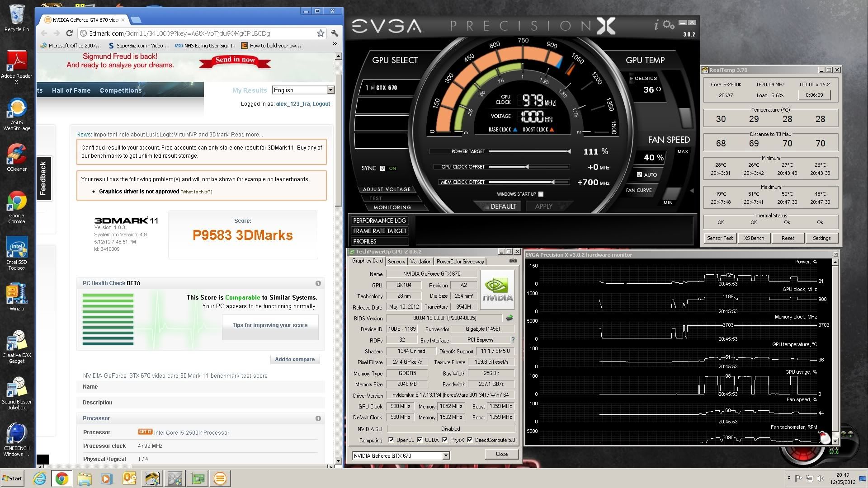The image size is (868, 488).
Task: Click Bus Interface question mark in GPU-Z
Action: tap(513, 340)
